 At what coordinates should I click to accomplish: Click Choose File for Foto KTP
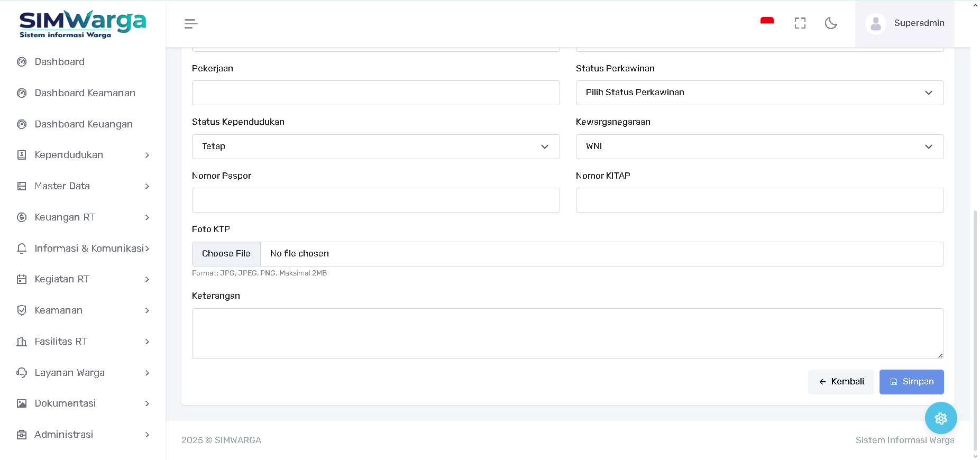point(226,254)
